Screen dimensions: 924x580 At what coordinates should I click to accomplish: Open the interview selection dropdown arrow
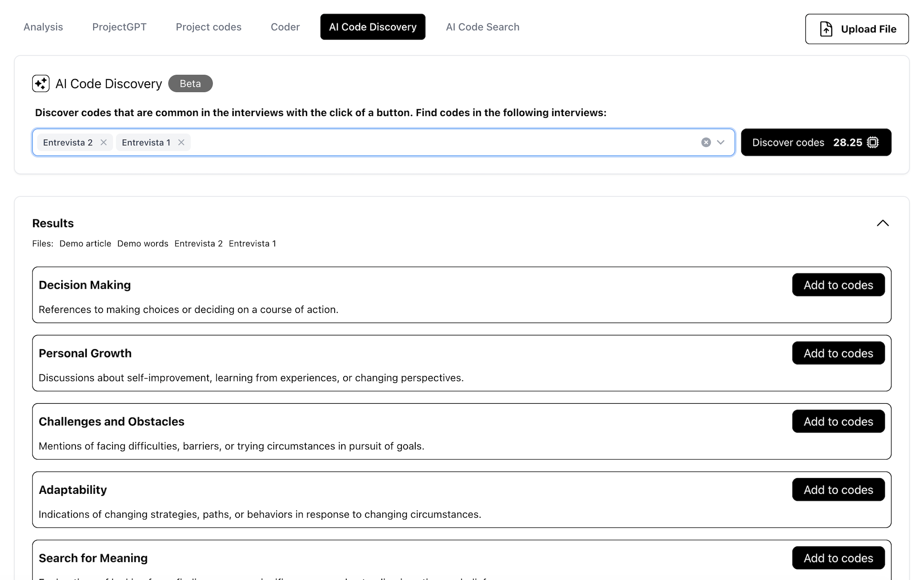pos(720,142)
